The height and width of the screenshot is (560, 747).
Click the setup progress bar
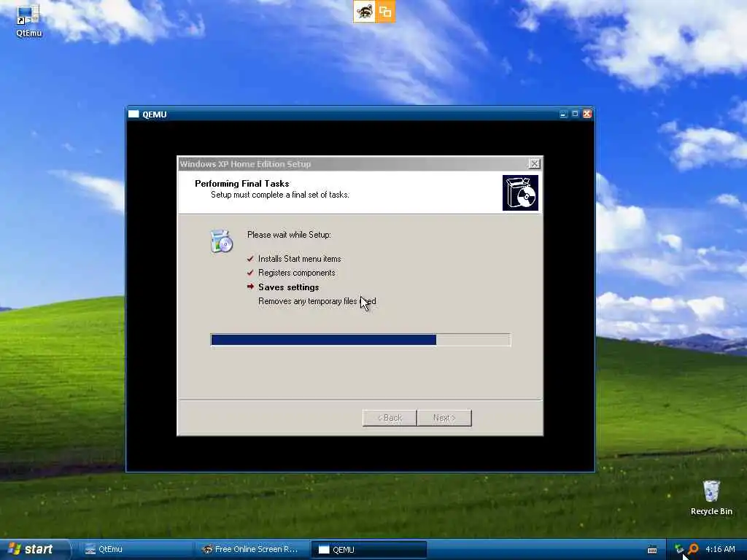360,340
